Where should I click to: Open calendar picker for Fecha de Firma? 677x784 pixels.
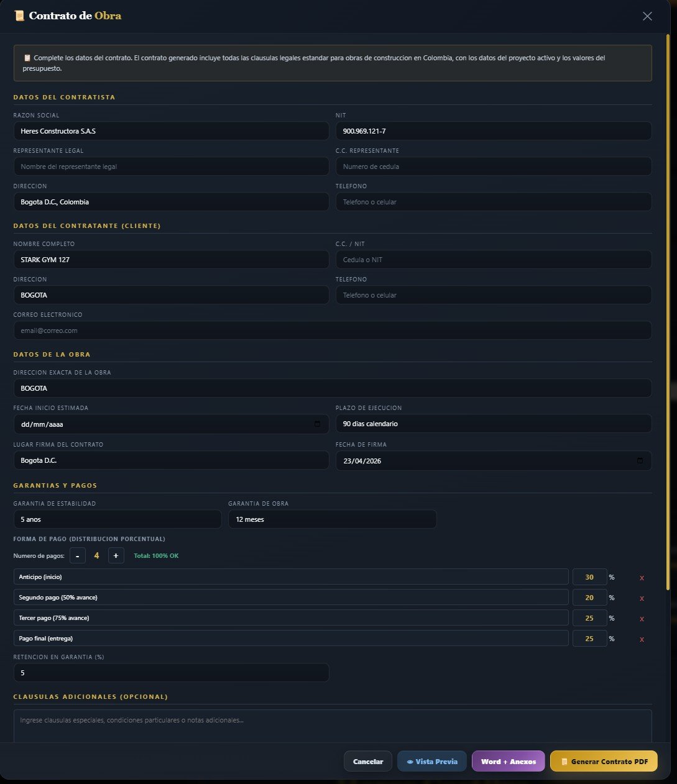pos(640,461)
